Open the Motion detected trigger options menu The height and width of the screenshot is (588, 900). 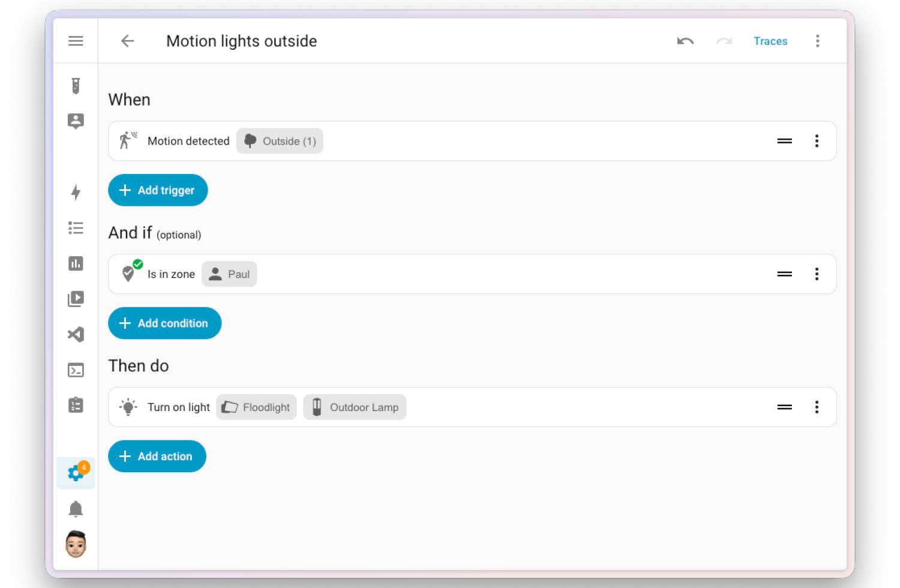pyautogui.click(x=817, y=141)
